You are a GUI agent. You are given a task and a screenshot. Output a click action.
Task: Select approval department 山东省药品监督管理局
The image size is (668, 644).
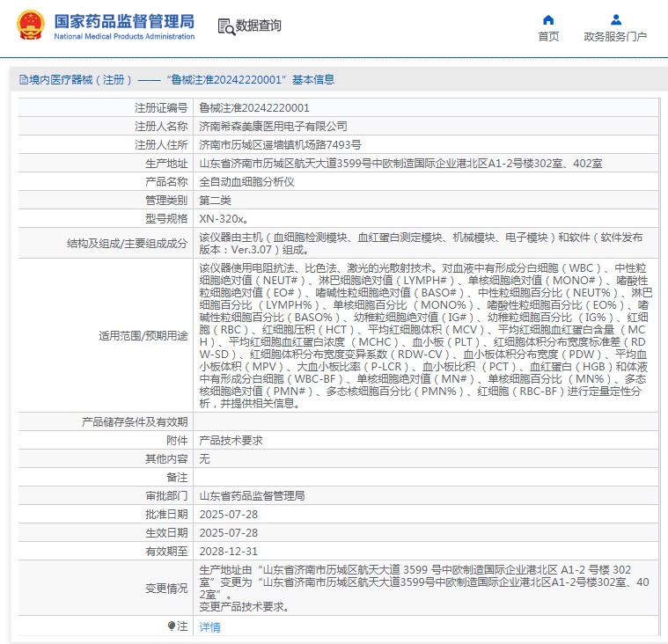pyautogui.click(x=253, y=496)
